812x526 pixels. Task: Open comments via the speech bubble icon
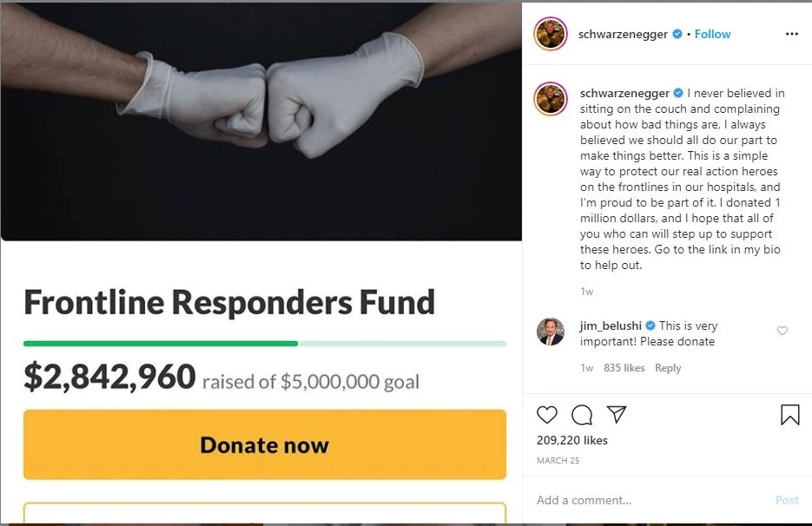click(583, 415)
